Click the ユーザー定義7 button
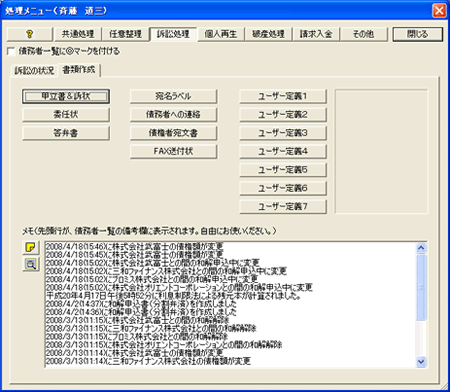 pyautogui.click(x=283, y=206)
